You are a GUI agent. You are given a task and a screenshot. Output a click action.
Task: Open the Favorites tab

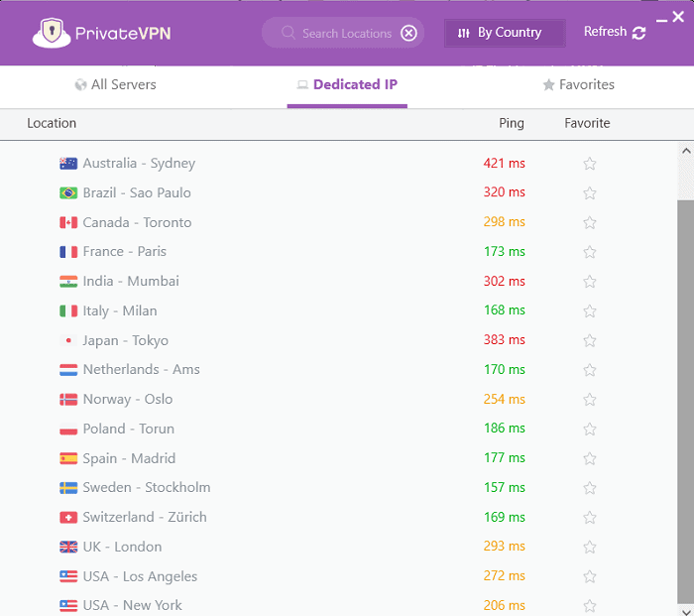(x=578, y=85)
